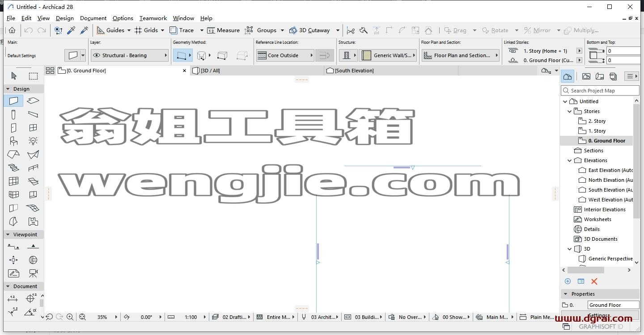Click the Pick Up Parameters eyedropper

coord(71,30)
